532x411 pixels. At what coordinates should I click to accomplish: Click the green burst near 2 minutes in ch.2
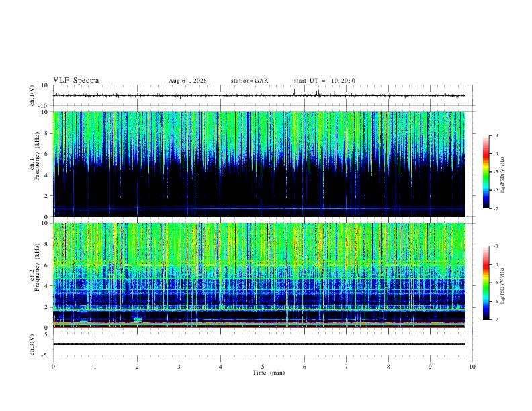click(138, 320)
